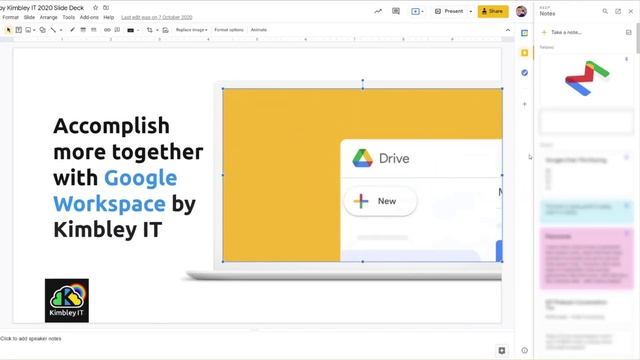Click the activity dashboard trend icon
Viewport: 640px width, 360px height.
click(378, 11)
